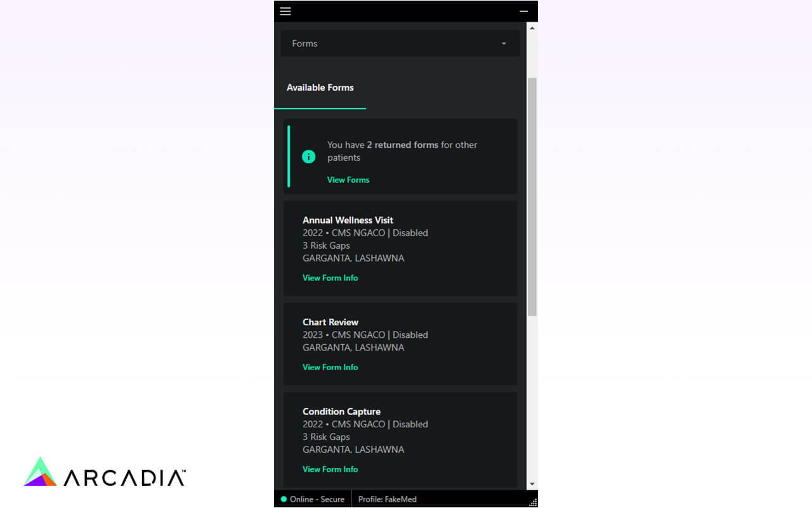This screenshot has height=508, width=812.
Task: Click "Profile: FakeMed" in status bar
Action: (388, 499)
